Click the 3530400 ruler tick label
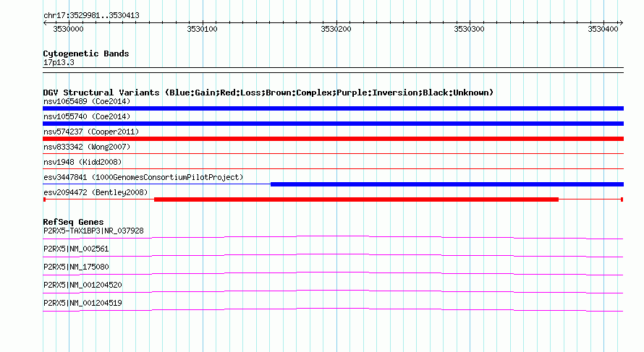 click(603, 29)
